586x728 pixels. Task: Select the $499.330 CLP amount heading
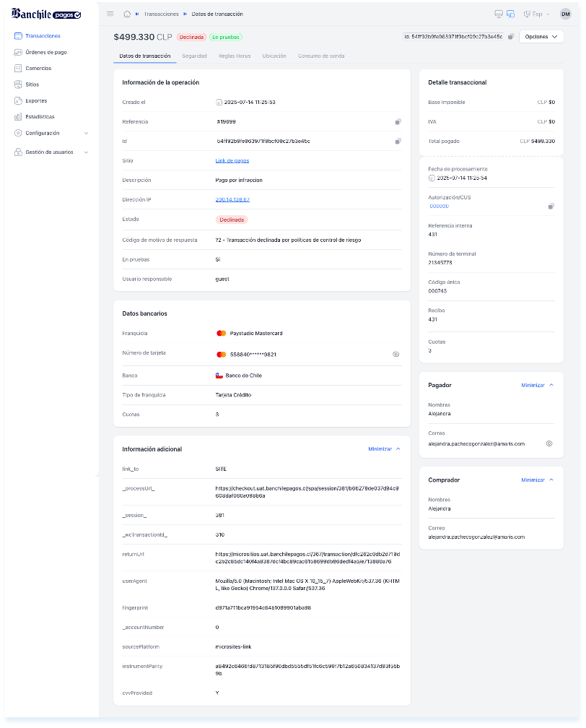coord(143,37)
